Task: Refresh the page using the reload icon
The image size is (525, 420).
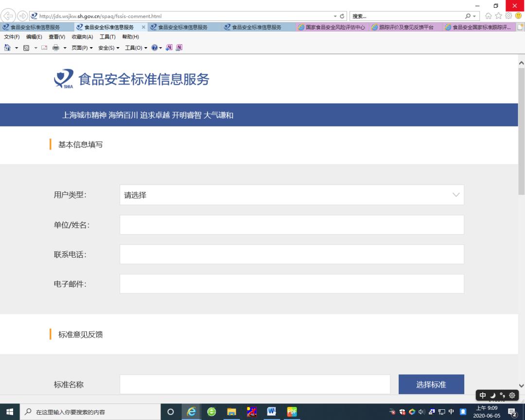Action: (x=342, y=16)
